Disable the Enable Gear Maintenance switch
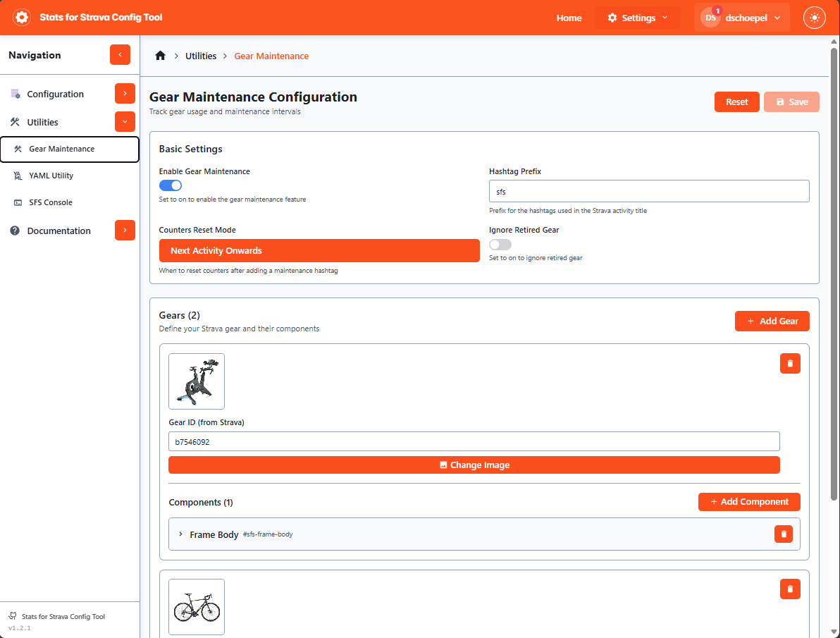The image size is (840, 638). (171, 185)
